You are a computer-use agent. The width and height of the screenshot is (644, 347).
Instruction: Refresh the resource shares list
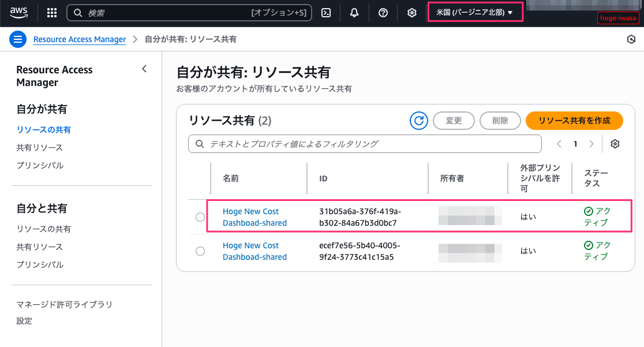pos(418,121)
